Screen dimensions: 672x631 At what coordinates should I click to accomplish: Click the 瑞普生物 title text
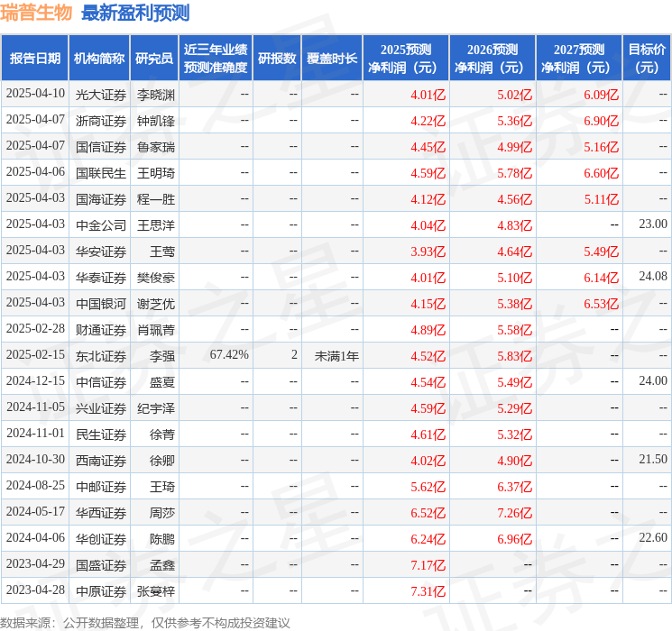pyautogui.click(x=36, y=13)
